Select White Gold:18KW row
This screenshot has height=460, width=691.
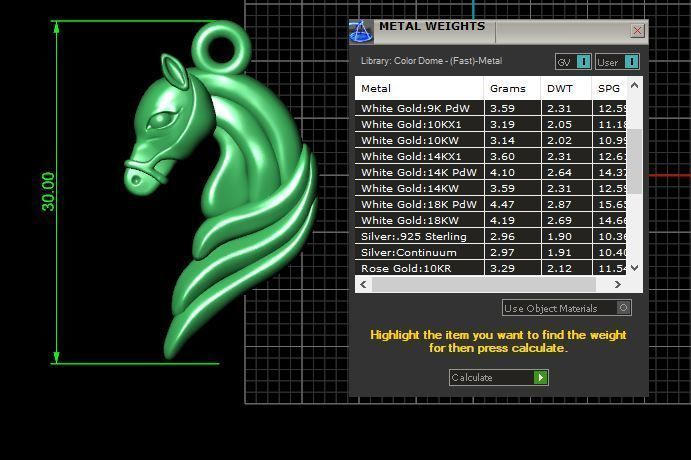point(490,220)
